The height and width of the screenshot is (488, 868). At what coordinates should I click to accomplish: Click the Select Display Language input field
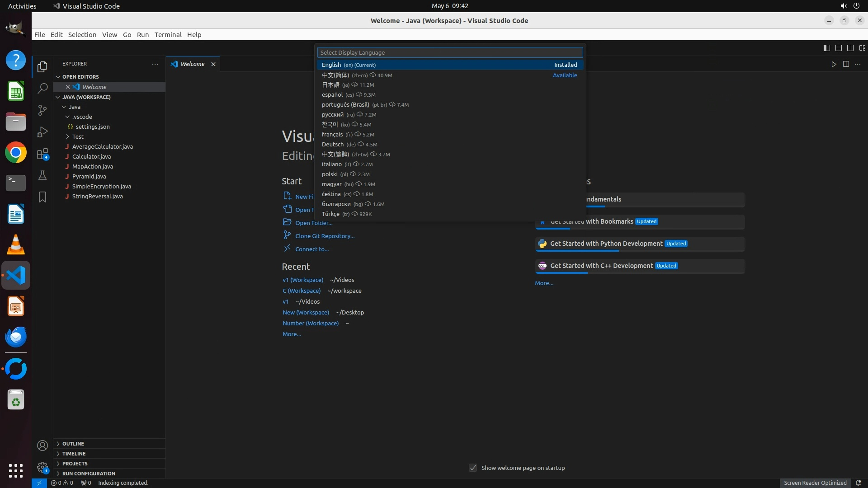coord(450,52)
